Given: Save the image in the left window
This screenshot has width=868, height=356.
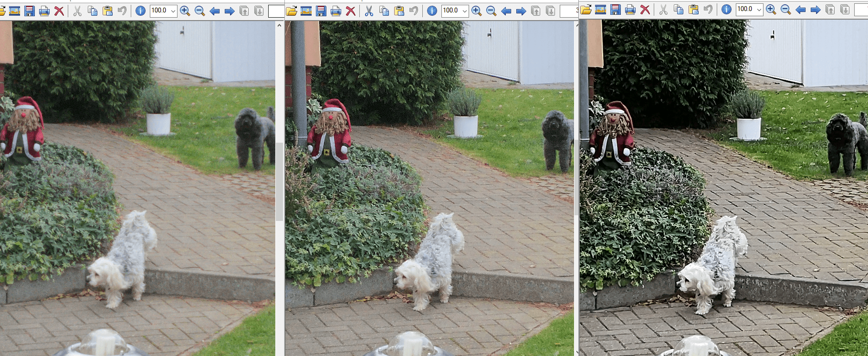Looking at the screenshot, I should pyautogui.click(x=30, y=10).
